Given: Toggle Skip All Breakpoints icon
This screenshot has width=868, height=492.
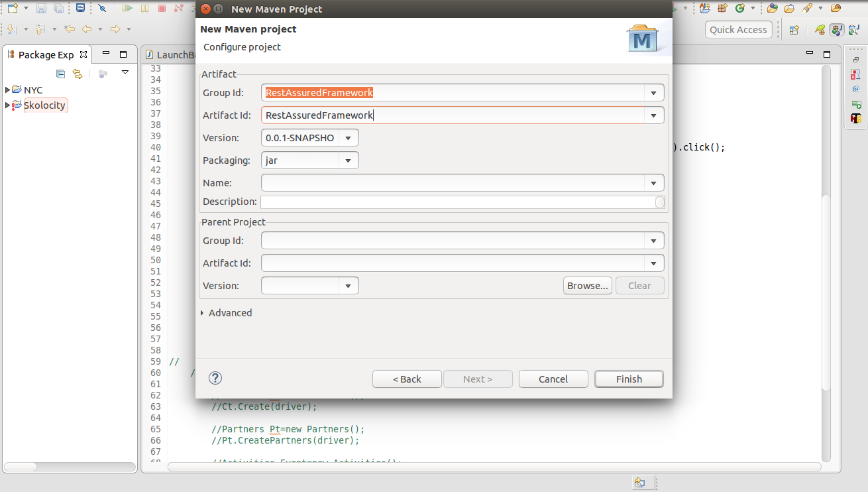Looking at the screenshot, I should (102, 9).
